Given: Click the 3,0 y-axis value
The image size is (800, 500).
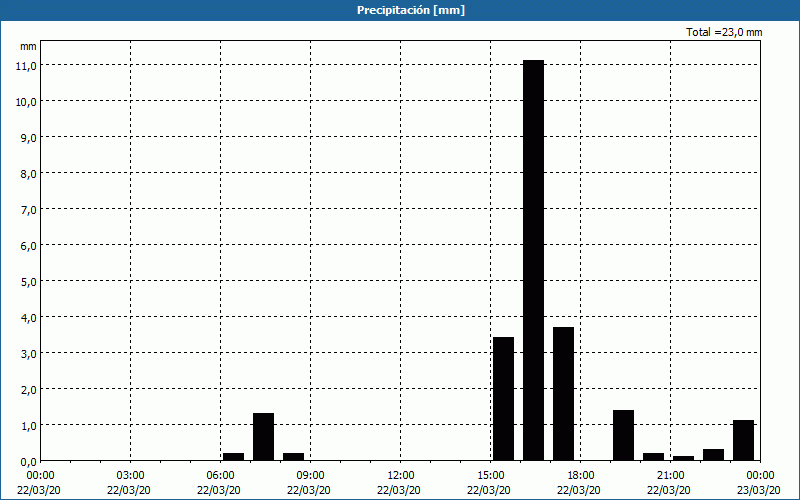Looking at the screenshot, I should 27,353.
